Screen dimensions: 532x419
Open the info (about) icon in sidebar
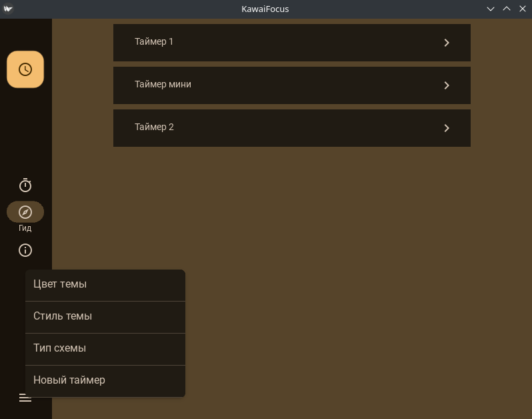click(25, 250)
